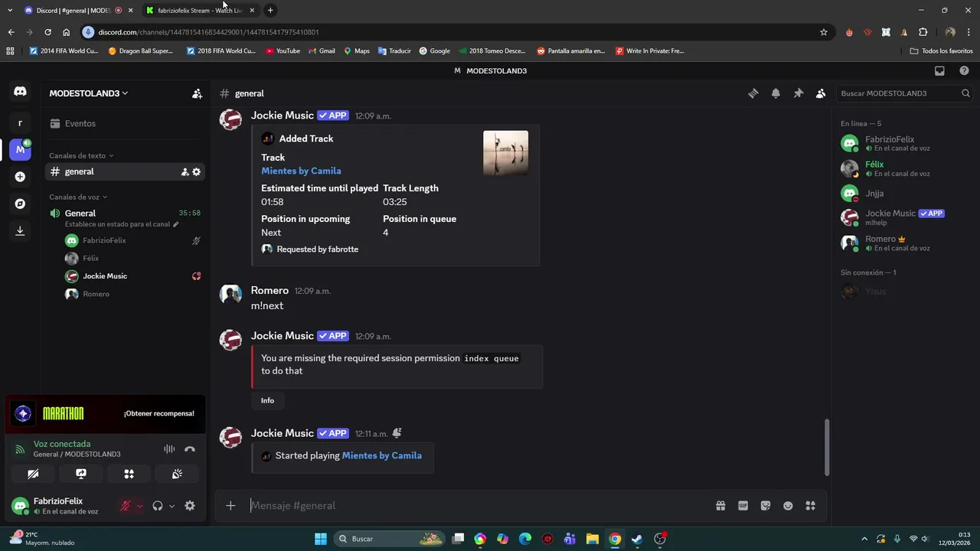
Task: Collapse the Canales de voz category
Action: [78, 197]
